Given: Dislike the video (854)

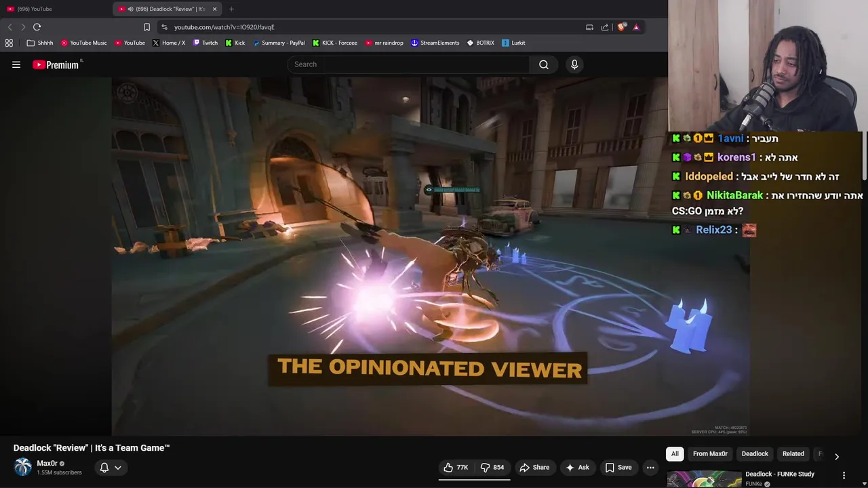Looking at the screenshot, I should pyautogui.click(x=492, y=468).
